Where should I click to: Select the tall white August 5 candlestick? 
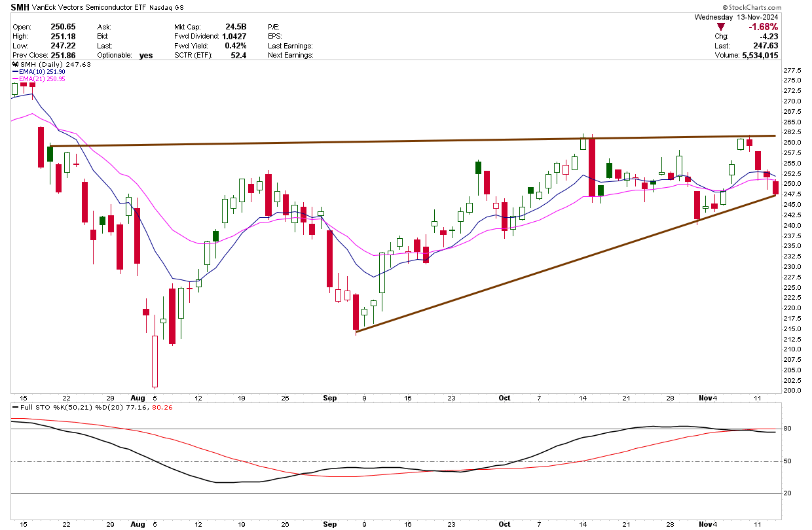click(155, 361)
